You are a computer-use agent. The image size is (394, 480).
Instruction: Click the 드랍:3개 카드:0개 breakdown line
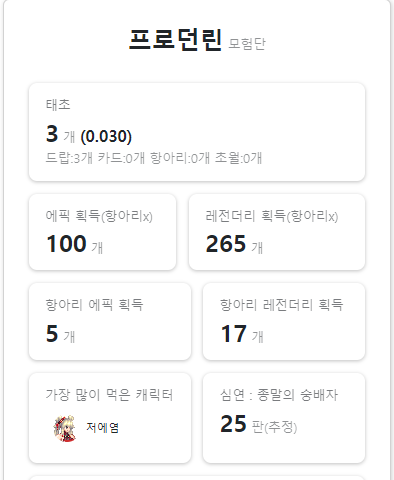pos(154,158)
